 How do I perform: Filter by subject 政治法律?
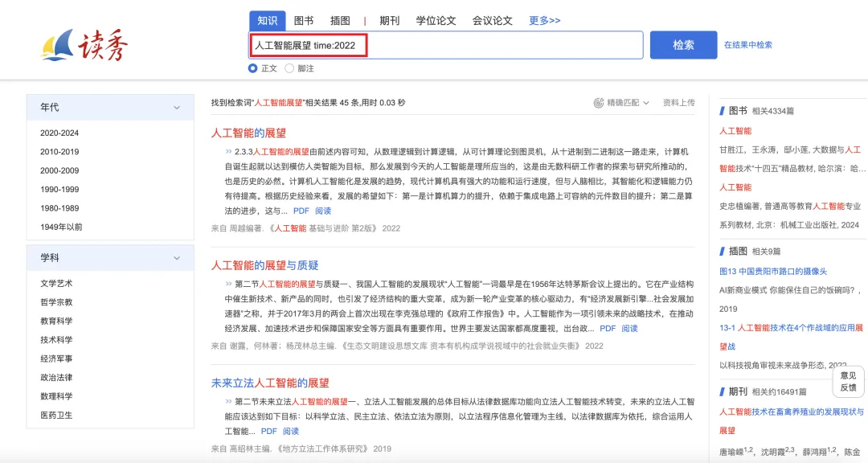click(x=56, y=378)
